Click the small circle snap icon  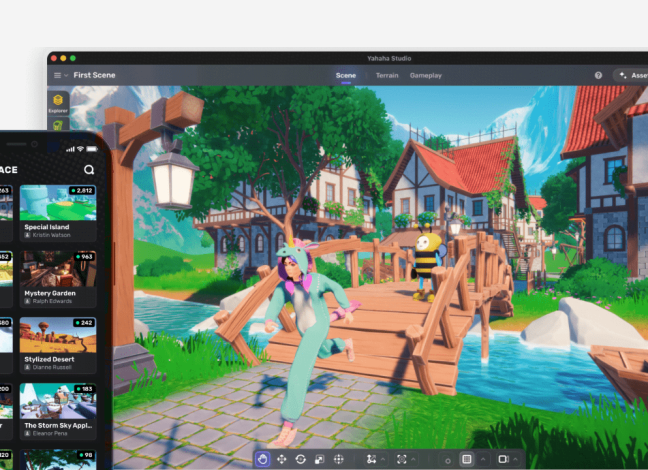[x=448, y=460]
